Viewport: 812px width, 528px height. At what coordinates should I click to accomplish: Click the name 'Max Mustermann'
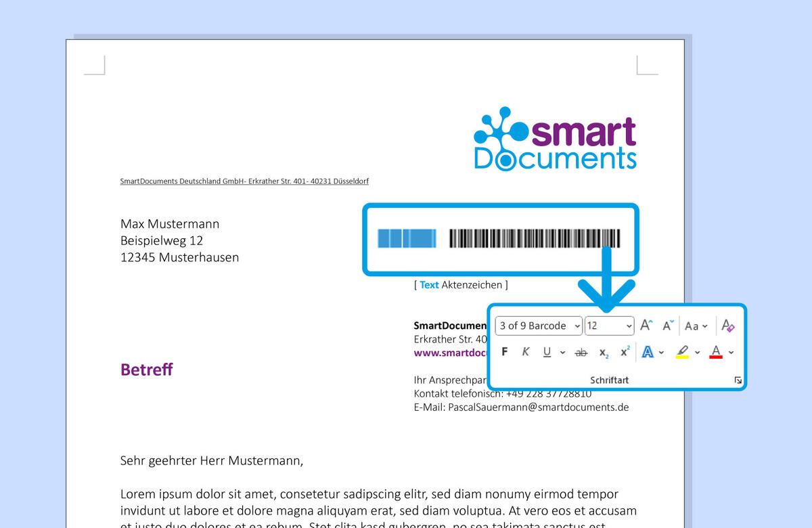point(170,224)
